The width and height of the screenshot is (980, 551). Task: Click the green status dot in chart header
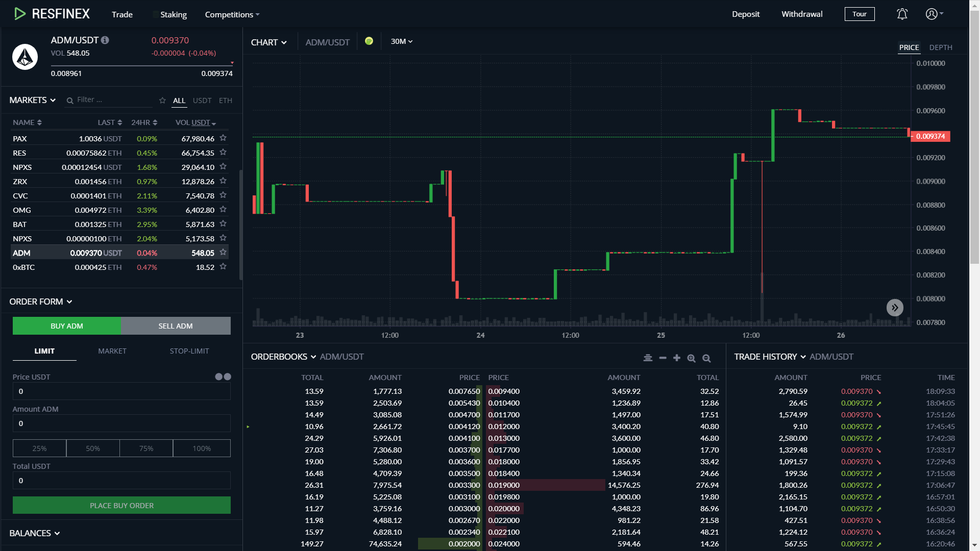(369, 41)
